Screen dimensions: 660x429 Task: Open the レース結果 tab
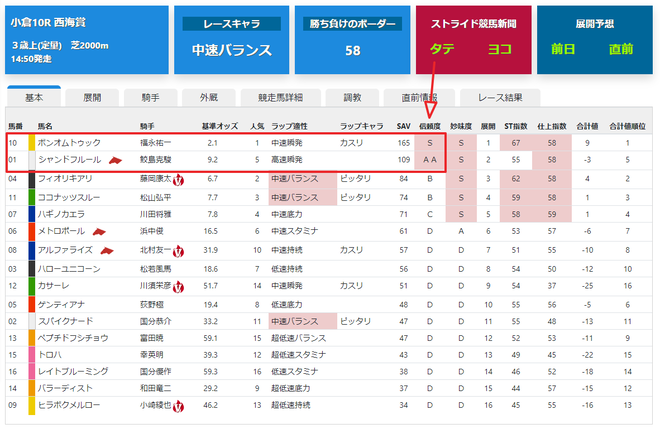coord(500,98)
